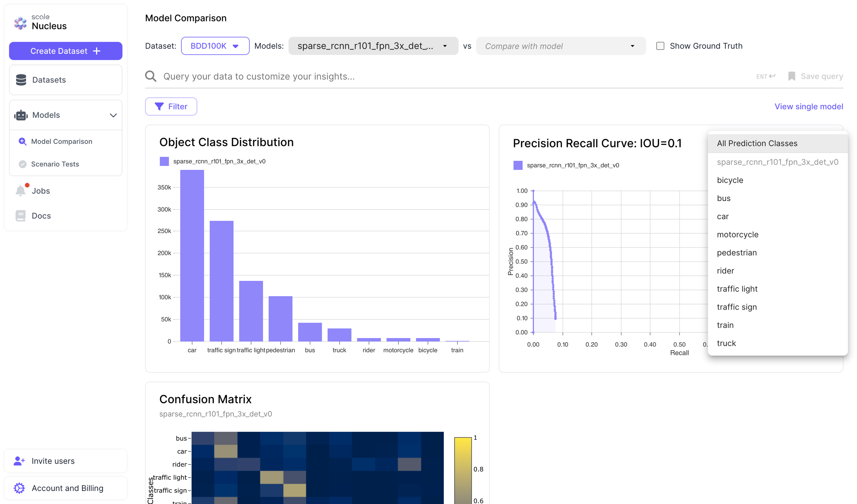Click the Models robot icon

(21, 115)
